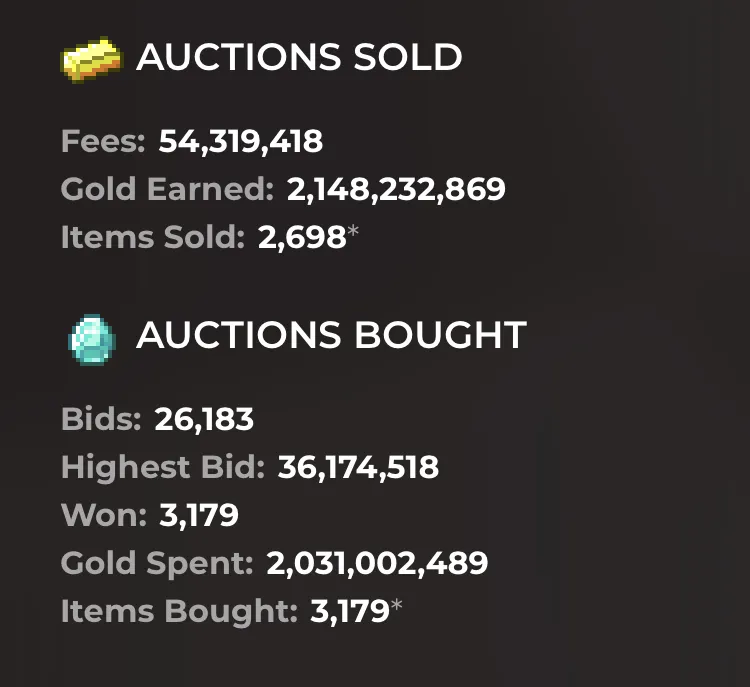Viewport: 750px width, 687px height.
Task: Click the asterisk after Items Sold count
Action: pyautogui.click(x=353, y=235)
